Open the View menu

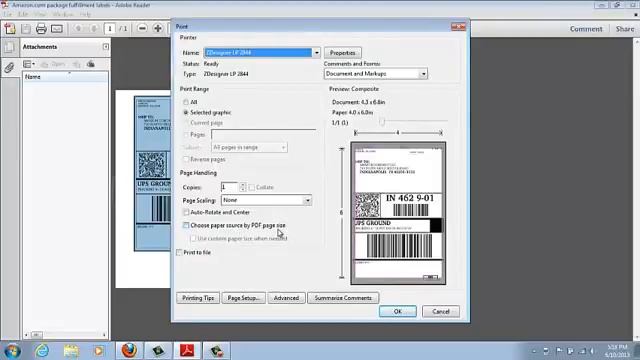pos(40,14)
